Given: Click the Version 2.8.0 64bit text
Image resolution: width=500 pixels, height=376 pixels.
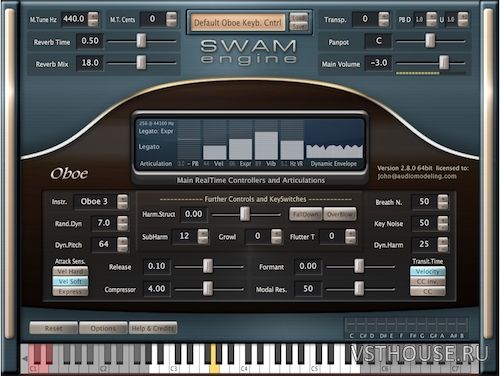Looking at the screenshot, I should click(405, 168).
